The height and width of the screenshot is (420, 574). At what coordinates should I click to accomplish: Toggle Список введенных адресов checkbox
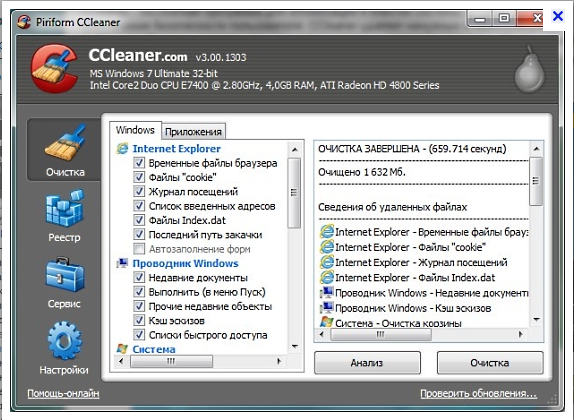pos(139,205)
